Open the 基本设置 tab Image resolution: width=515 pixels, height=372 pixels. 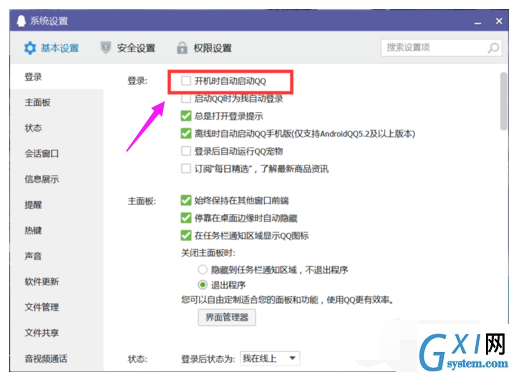[52, 48]
